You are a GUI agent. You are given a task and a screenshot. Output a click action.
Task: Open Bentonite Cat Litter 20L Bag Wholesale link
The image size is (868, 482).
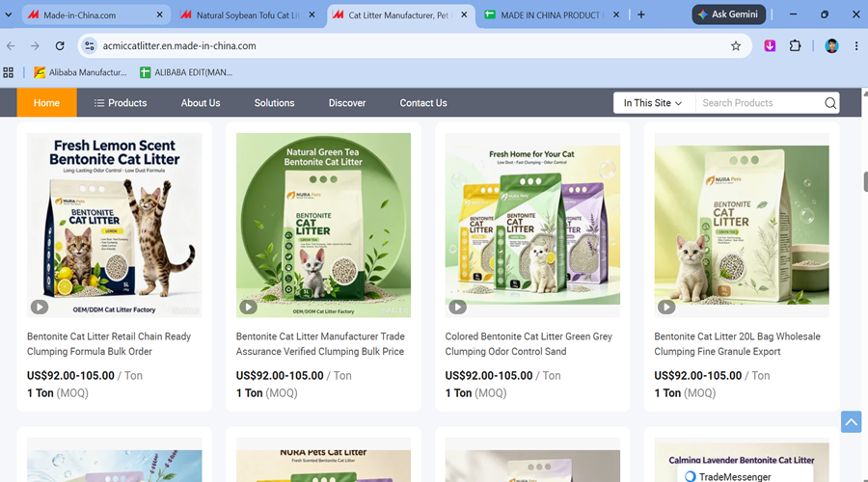click(738, 343)
